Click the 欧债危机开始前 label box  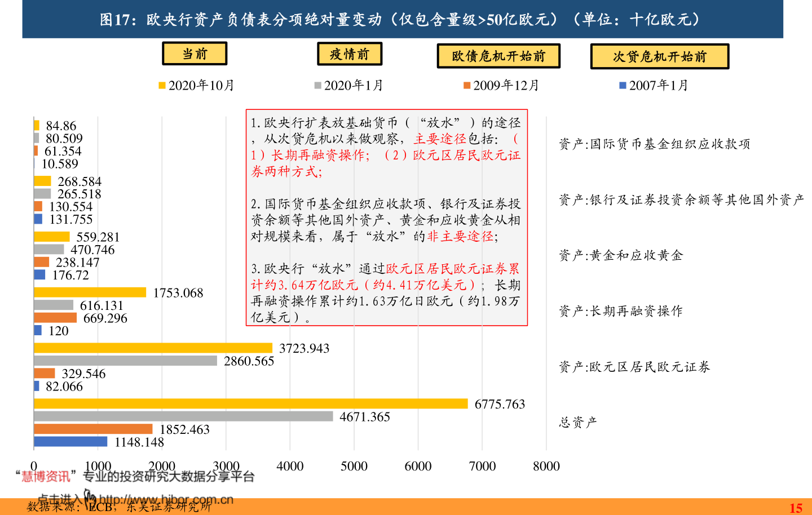(x=498, y=56)
